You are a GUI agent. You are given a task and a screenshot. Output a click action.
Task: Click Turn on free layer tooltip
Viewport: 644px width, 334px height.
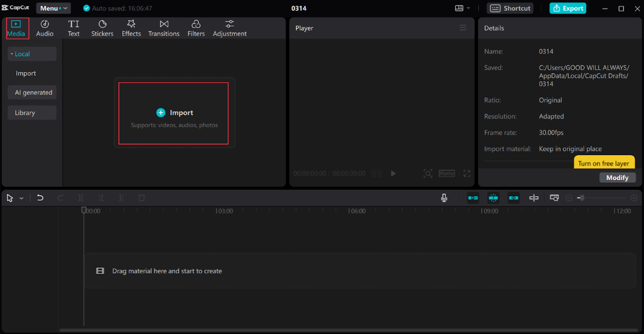pyautogui.click(x=604, y=163)
